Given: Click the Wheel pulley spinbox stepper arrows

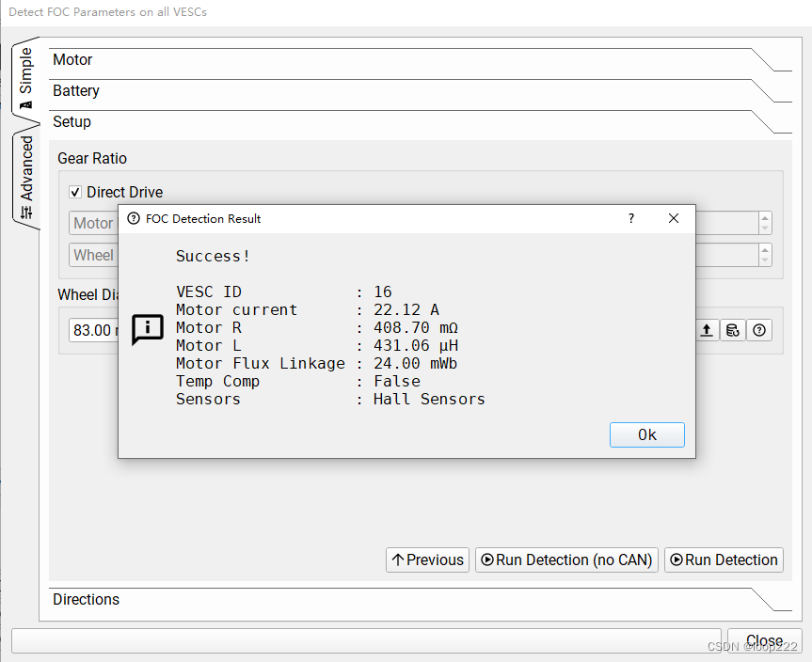Looking at the screenshot, I should click(765, 255).
